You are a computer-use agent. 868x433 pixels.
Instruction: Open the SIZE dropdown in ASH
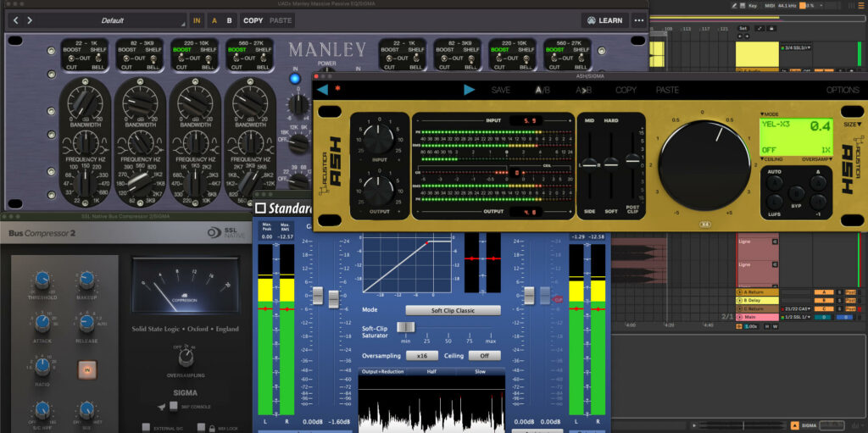coord(853,125)
